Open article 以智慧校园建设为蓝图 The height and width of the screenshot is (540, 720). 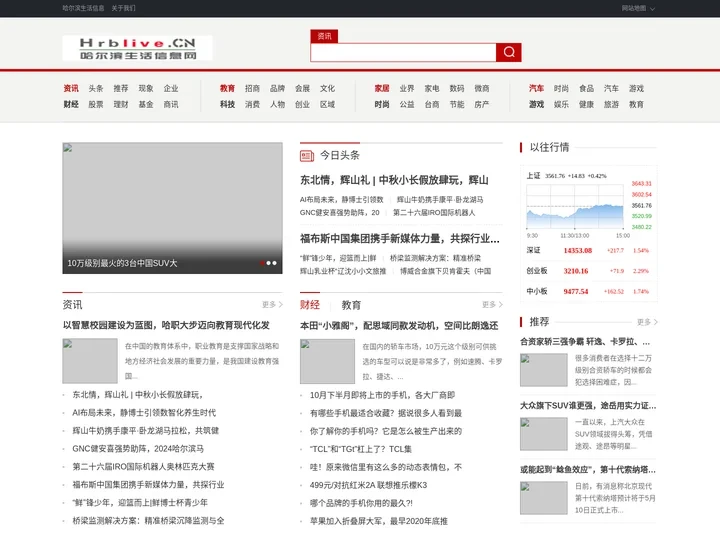click(x=166, y=325)
